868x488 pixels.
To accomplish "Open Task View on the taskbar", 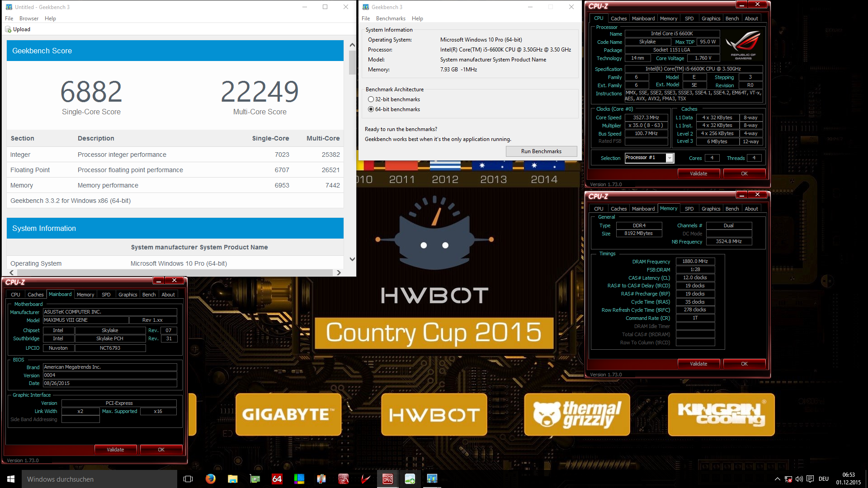I will click(x=188, y=479).
